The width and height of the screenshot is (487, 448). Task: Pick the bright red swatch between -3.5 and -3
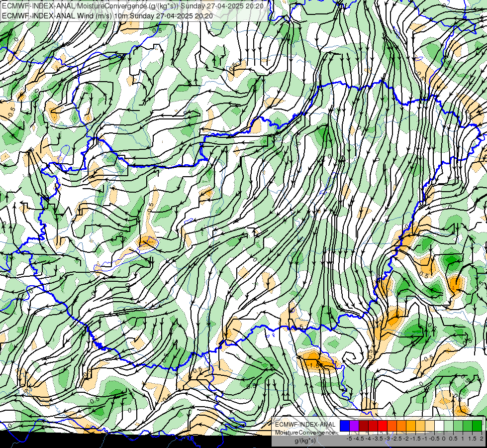pyautogui.click(x=383, y=426)
